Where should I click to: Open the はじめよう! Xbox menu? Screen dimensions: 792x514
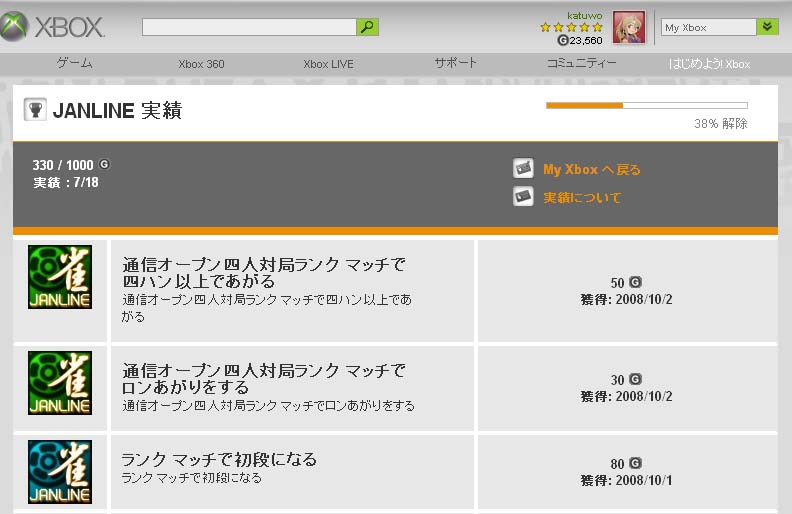(x=709, y=64)
